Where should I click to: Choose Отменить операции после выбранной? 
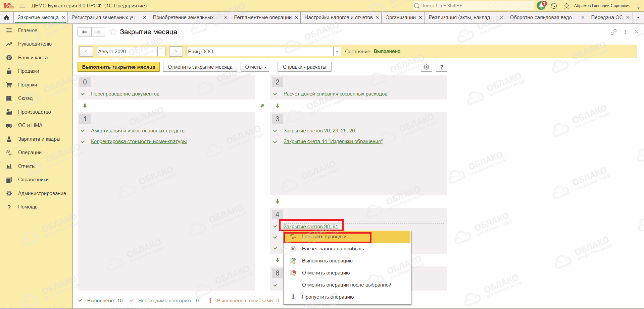(347, 285)
